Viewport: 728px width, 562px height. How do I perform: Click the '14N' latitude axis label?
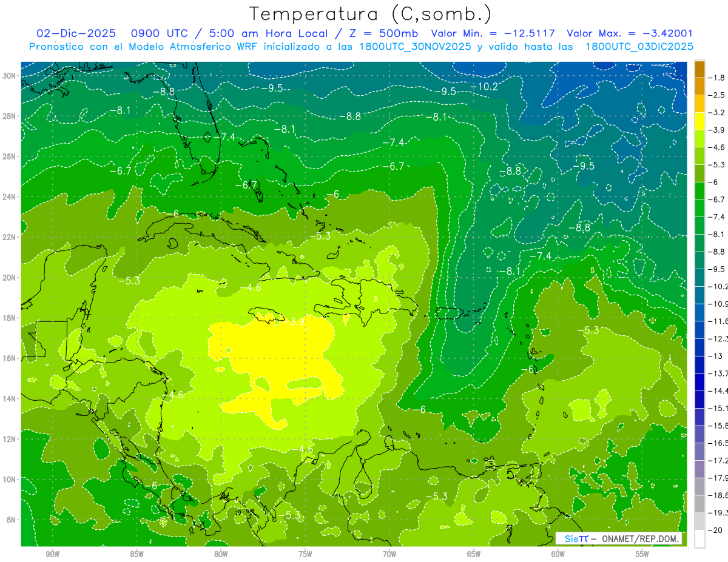point(8,398)
